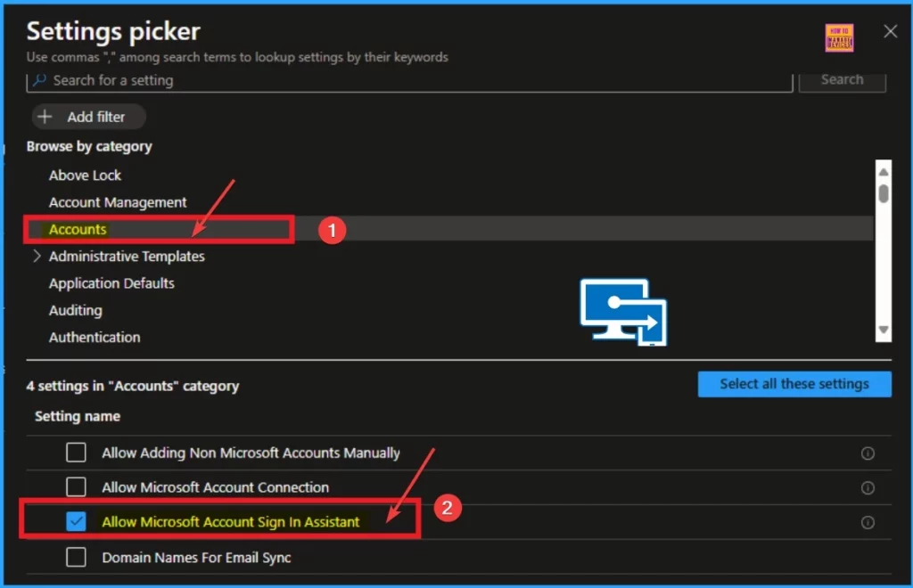This screenshot has height=588, width=913.
Task: Click the plus icon on Add filter
Action: [45, 117]
